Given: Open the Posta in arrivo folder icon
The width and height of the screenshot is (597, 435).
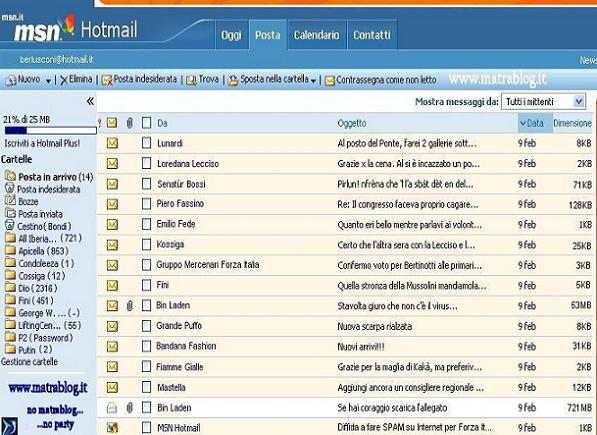Looking at the screenshot, I should [x=10, y=176].
